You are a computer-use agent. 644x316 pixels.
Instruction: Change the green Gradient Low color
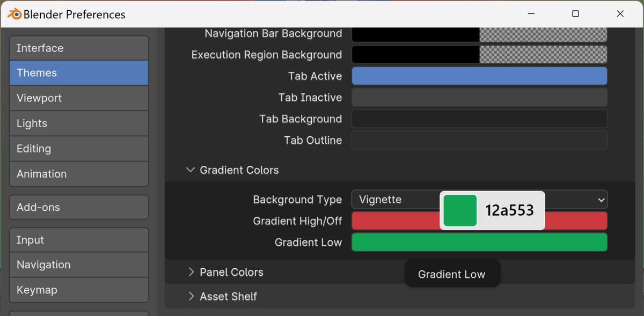479,242
